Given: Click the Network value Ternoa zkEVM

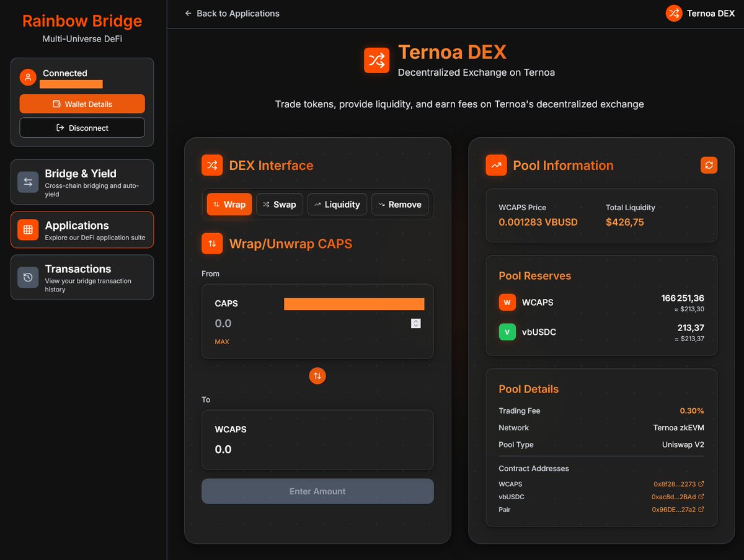Looking at the screenshot, I should [679, 428].
